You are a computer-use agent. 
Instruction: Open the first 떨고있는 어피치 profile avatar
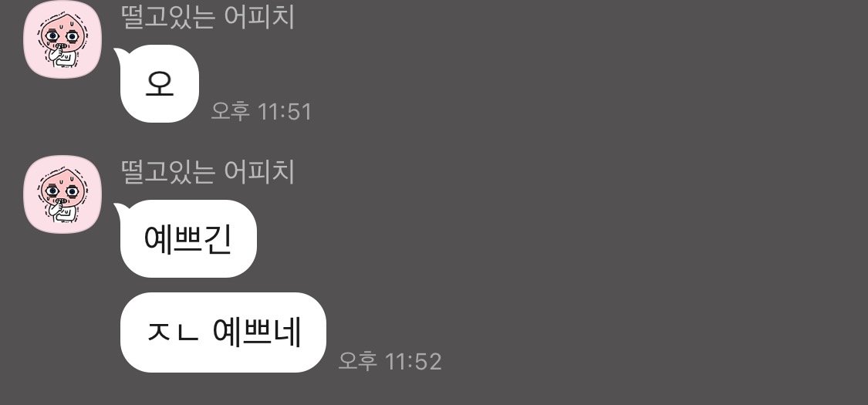click(62, 39)
